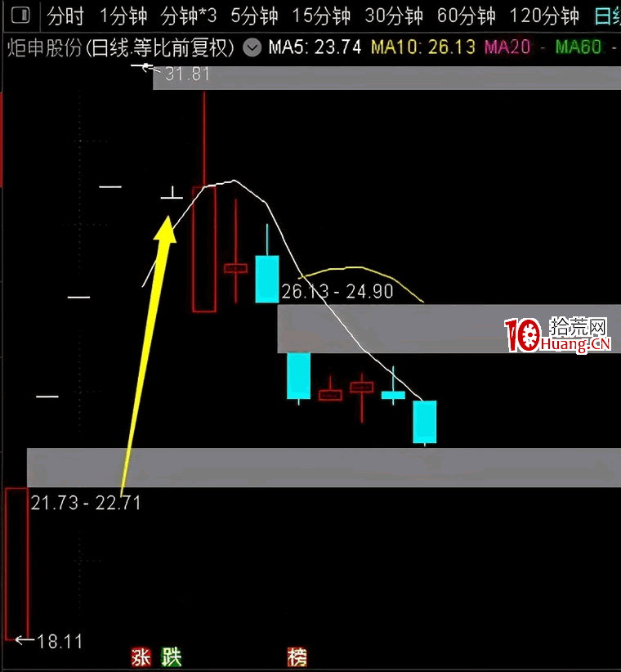Click the MA5: 23.74 indicator label

[x=315, y=47]
